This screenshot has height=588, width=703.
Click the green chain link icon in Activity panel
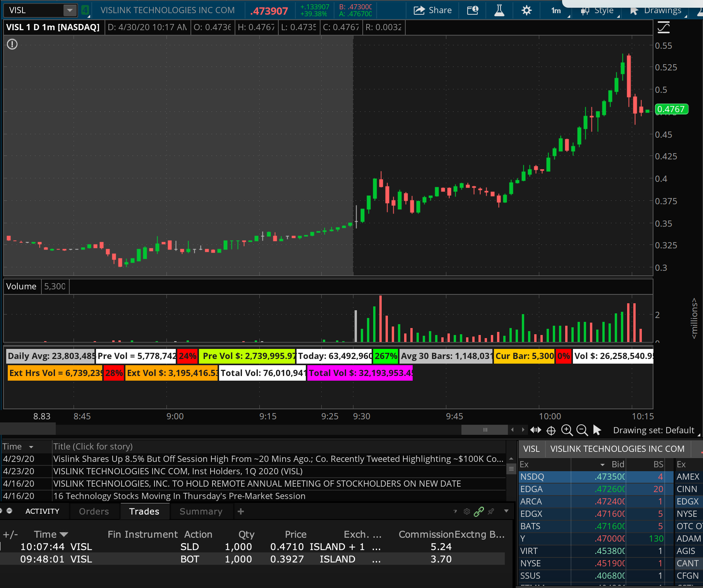[x=479, y=511]
